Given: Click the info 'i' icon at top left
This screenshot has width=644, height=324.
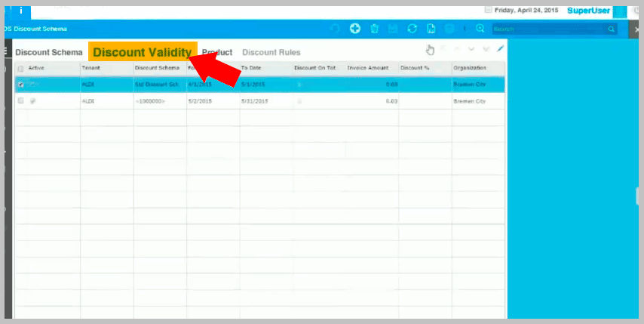Looking at the screenshot, I should click(20, 11).
